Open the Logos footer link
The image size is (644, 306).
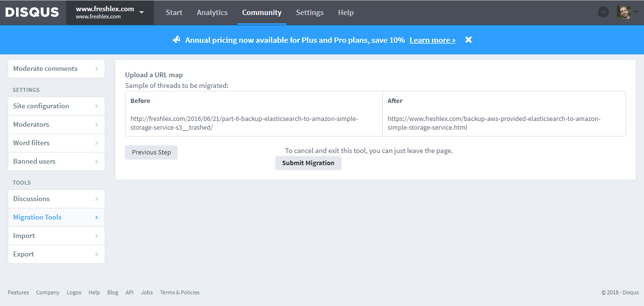click(74, 292)
